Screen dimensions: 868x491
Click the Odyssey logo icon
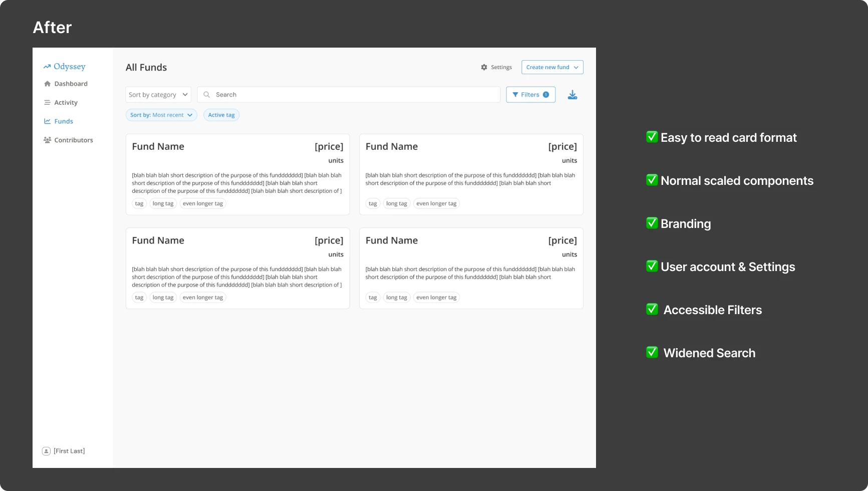click(47, 67)
